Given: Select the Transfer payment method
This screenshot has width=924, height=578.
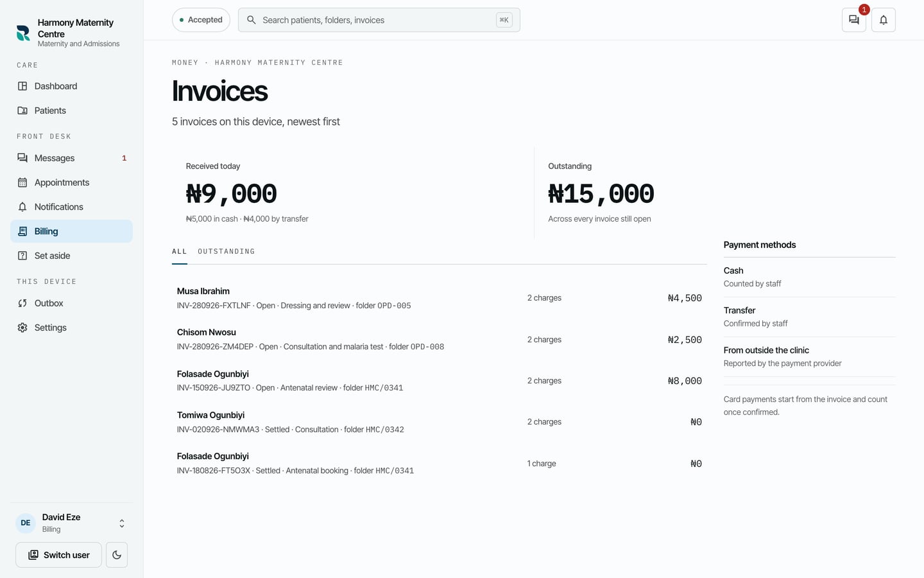Looking at the screenshot, I should pyautogui.click(x=810, y=317).
